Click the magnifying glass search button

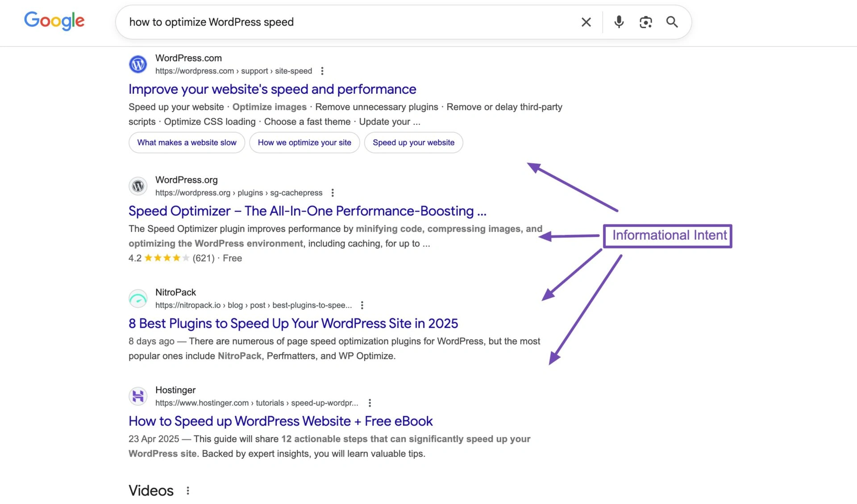click(672, 22)
